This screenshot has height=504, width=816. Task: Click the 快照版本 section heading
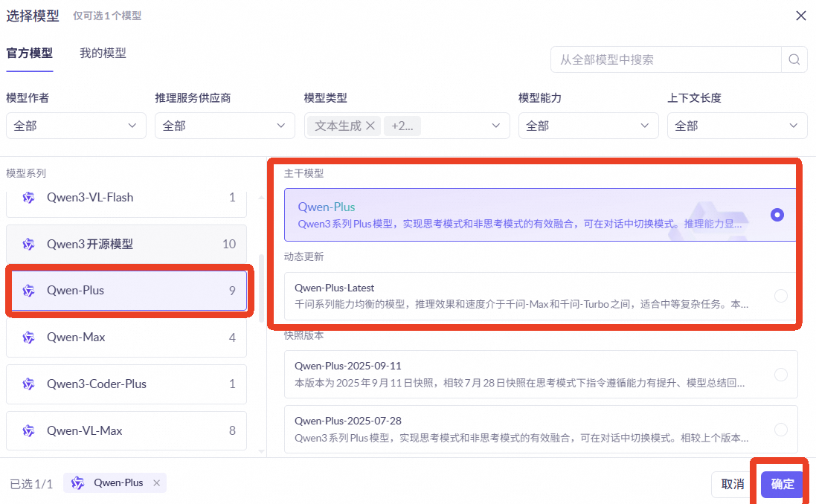[x=304, y=335]
